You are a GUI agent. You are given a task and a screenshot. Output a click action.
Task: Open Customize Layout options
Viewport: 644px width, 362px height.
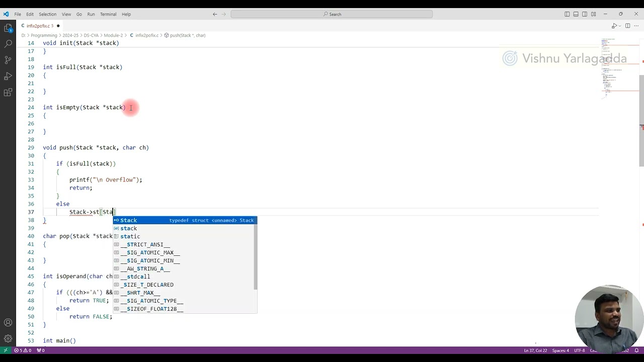594,14
